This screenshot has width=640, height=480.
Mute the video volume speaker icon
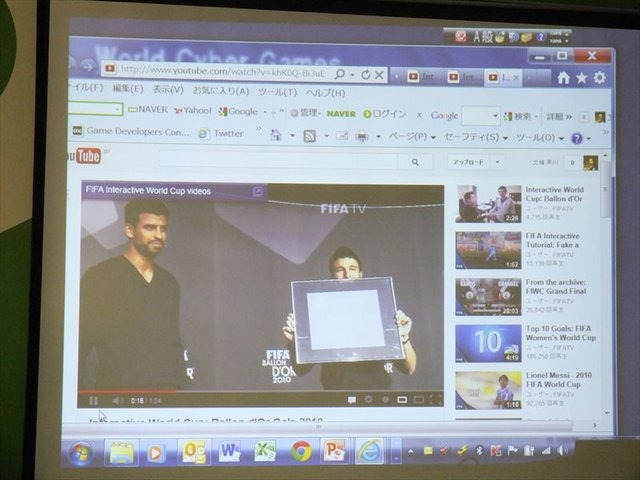coord(116,400)
